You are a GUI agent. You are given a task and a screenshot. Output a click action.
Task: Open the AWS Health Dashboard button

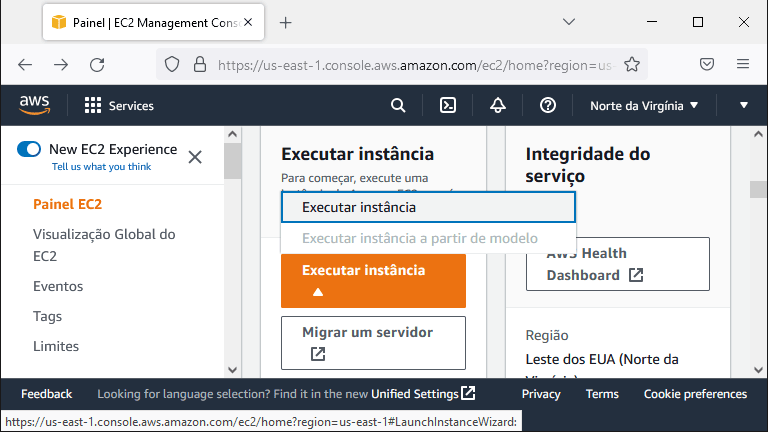point(618,264)
